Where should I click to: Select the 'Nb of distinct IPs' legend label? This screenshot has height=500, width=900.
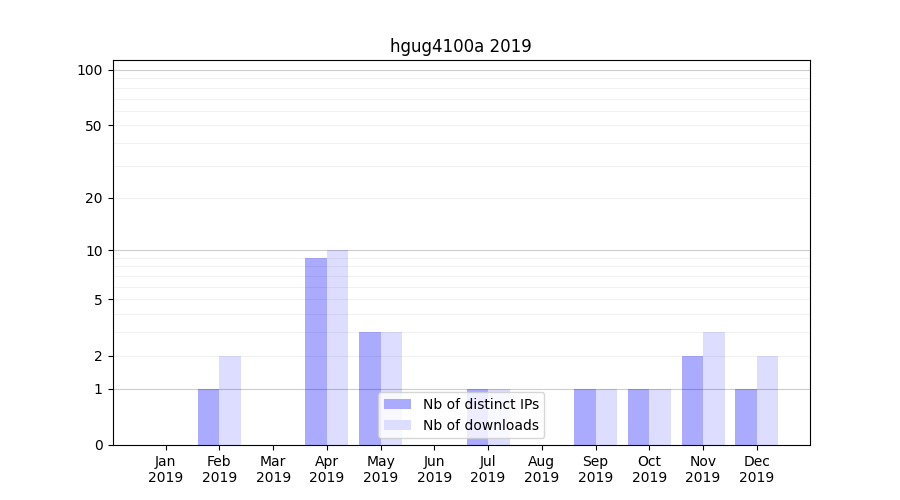480,404
